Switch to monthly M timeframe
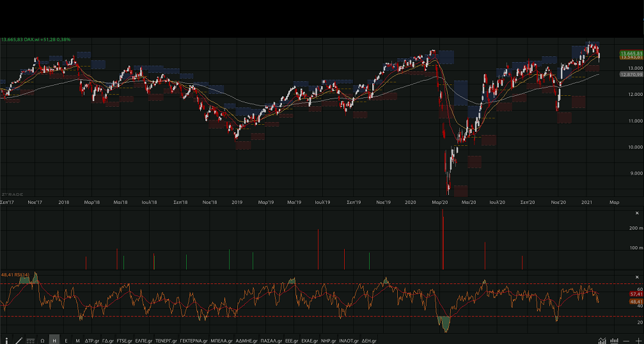 [77, 341]
